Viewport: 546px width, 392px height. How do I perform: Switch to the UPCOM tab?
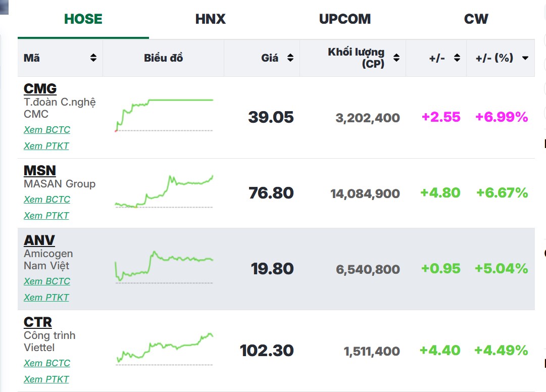(344, 19)
